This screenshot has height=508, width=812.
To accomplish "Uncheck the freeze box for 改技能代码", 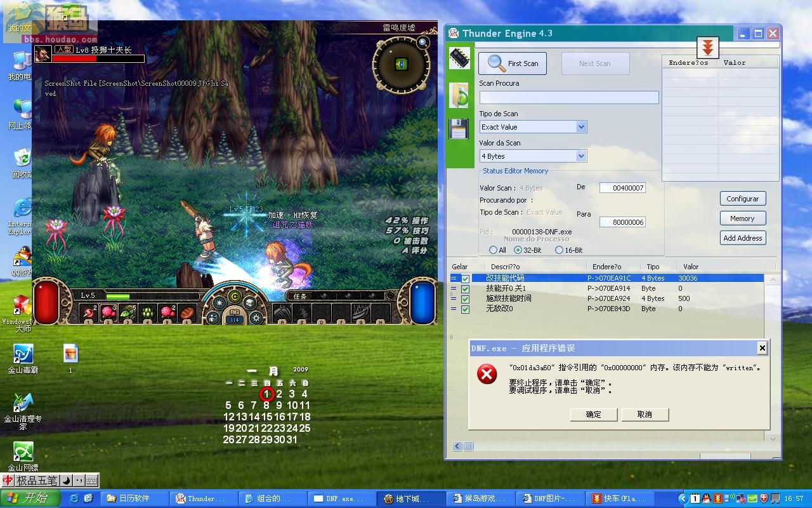I will click(x=466, y=278).
